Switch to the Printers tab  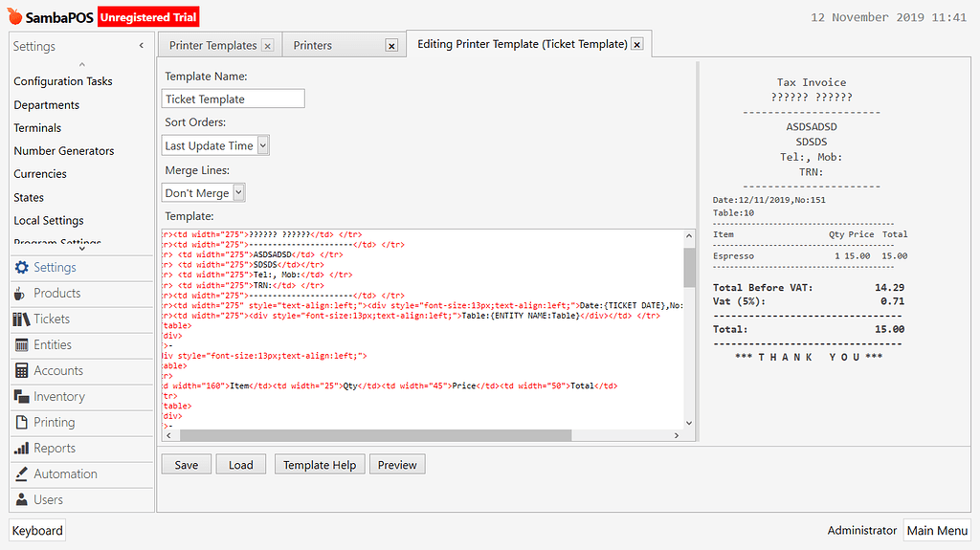coord(313,45)
